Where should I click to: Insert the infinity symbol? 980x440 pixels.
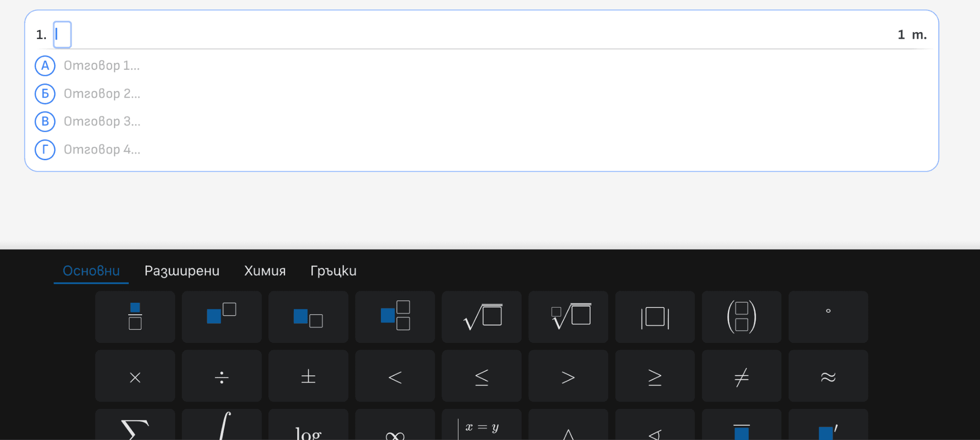395,425
